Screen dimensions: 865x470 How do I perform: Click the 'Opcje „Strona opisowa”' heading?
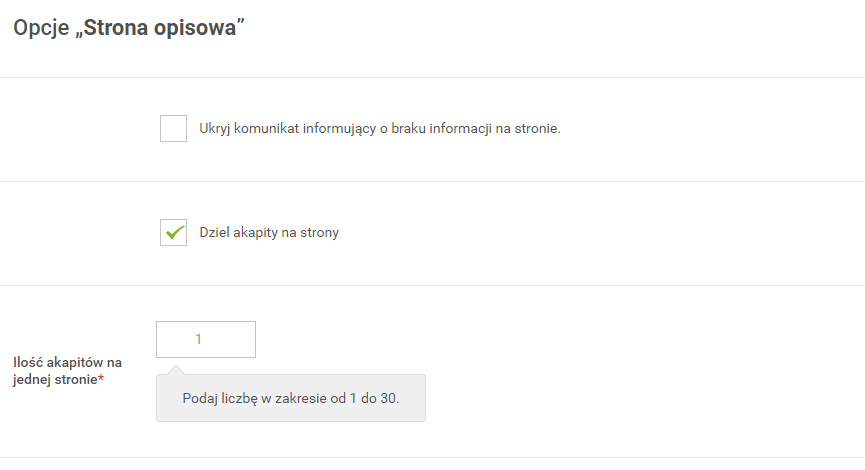[x=129, y=28]
